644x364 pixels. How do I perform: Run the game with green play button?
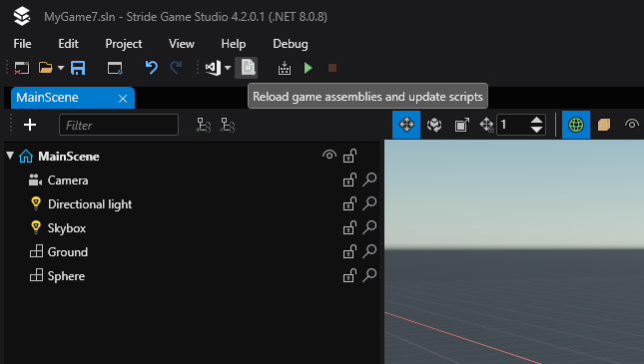[x=309, y=68]
